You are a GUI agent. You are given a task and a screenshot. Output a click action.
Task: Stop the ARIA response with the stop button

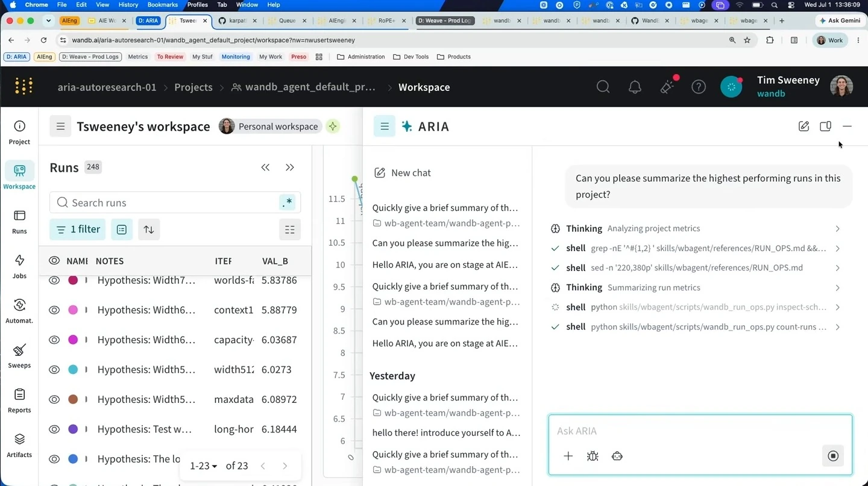pos(833,456)
